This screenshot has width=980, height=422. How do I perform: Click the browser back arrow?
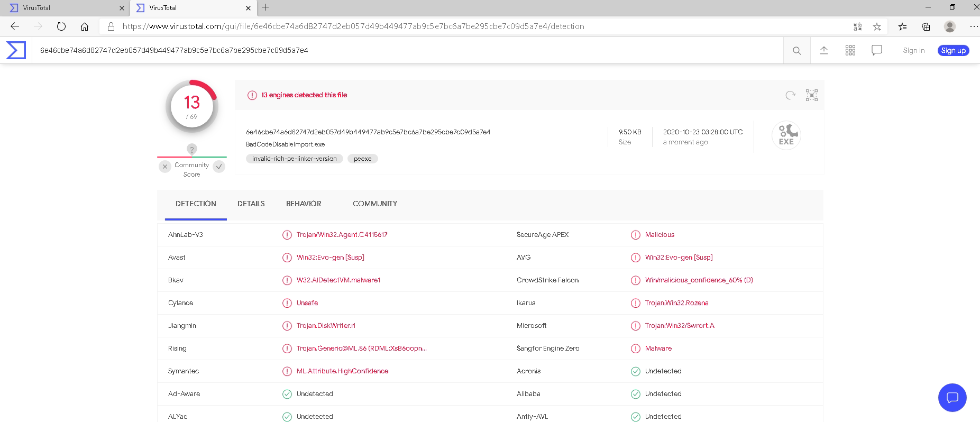coord(15,26)
